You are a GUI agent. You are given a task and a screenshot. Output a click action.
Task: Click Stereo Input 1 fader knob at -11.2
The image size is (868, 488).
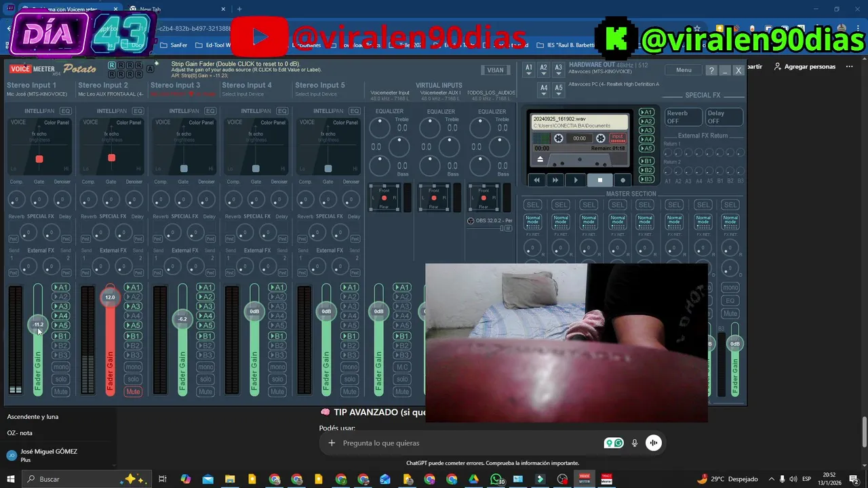coord(38,325)
